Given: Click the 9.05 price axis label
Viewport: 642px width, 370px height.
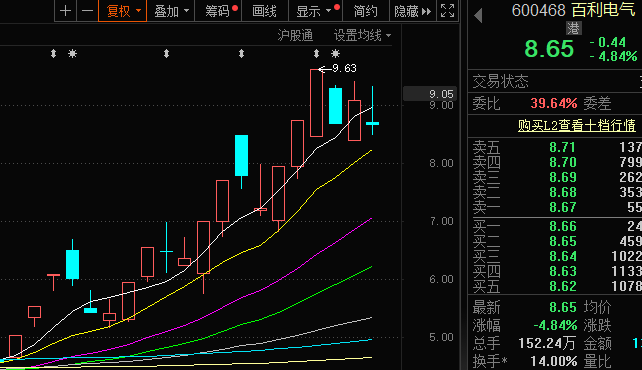Looking at the screenshot, I should [x=430, y=94].
